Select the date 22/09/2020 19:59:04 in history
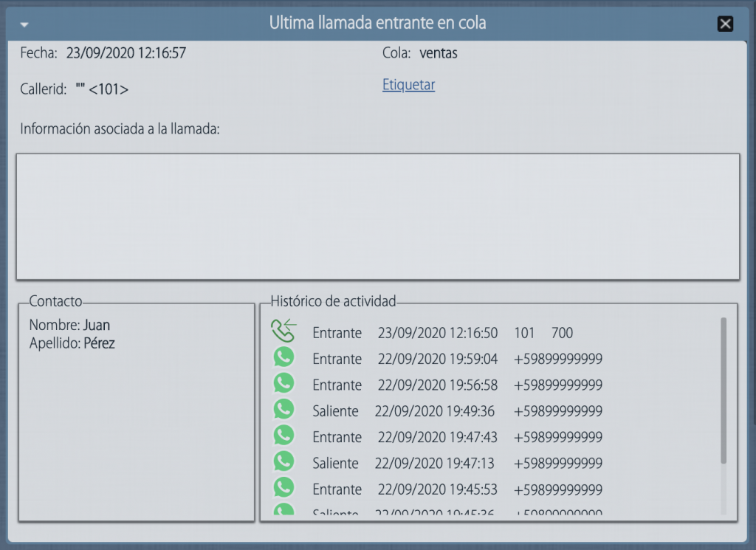This screenshot has width=756, height=550. tap(437, 359)
